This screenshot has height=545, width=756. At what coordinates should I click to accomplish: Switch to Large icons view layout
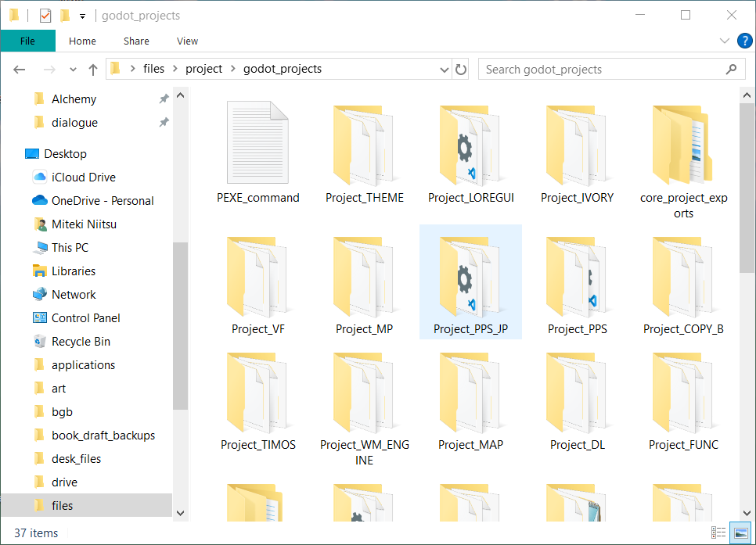pos(740,532)
